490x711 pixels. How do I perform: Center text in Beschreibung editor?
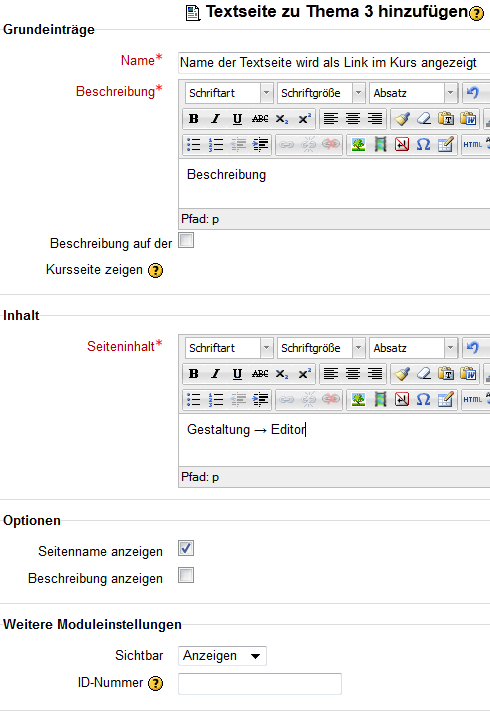(x=353, y=119)
